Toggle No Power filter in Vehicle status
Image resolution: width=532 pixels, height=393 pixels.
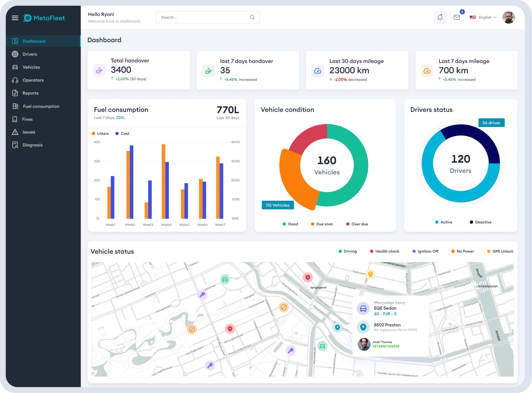[463, 251]
